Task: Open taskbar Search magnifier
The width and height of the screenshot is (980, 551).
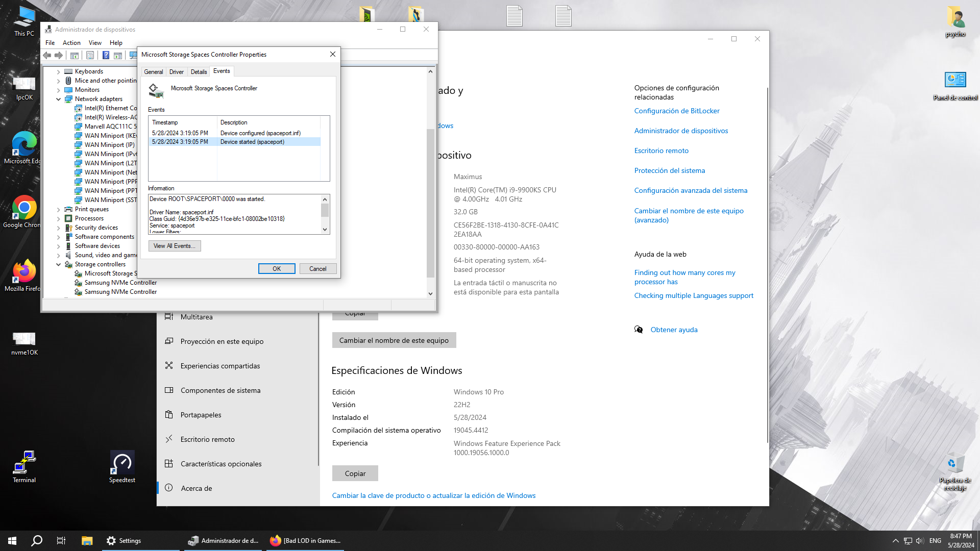Action: [x=37, y=541]
